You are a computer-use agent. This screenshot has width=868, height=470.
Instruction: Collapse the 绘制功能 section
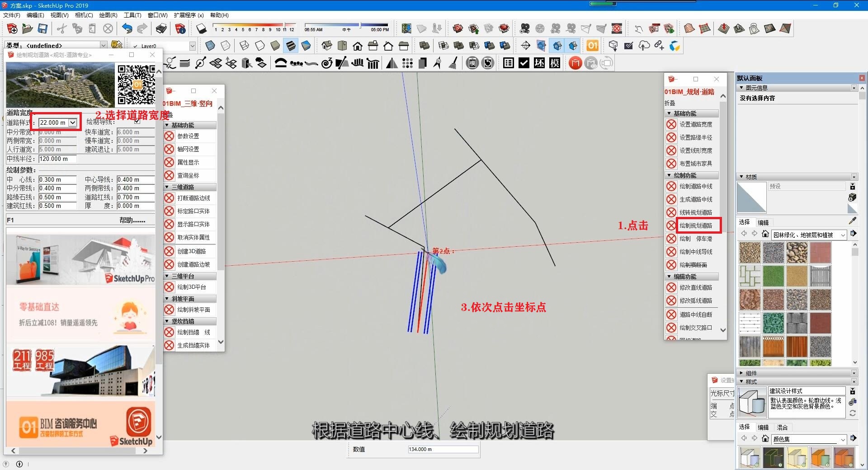[669, 175]
